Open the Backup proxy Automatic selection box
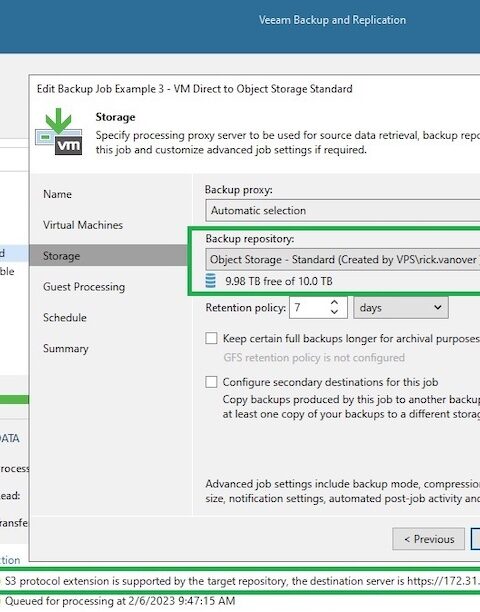This screenshot has height=612, width=480. (343, 211)
